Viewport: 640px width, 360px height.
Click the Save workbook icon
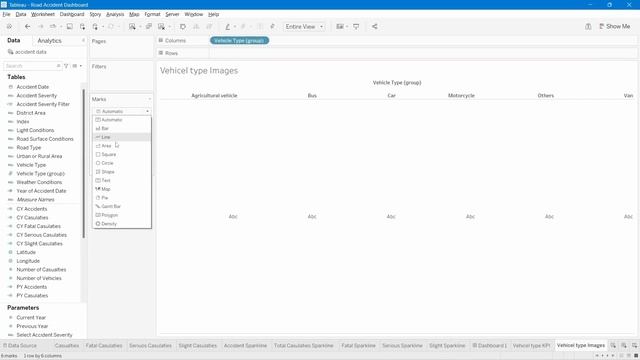pyautogui.click(x=70, y=27)
